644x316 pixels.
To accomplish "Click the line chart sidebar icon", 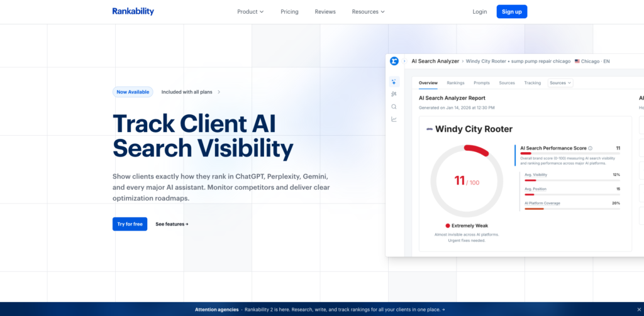I will (394, 119).
